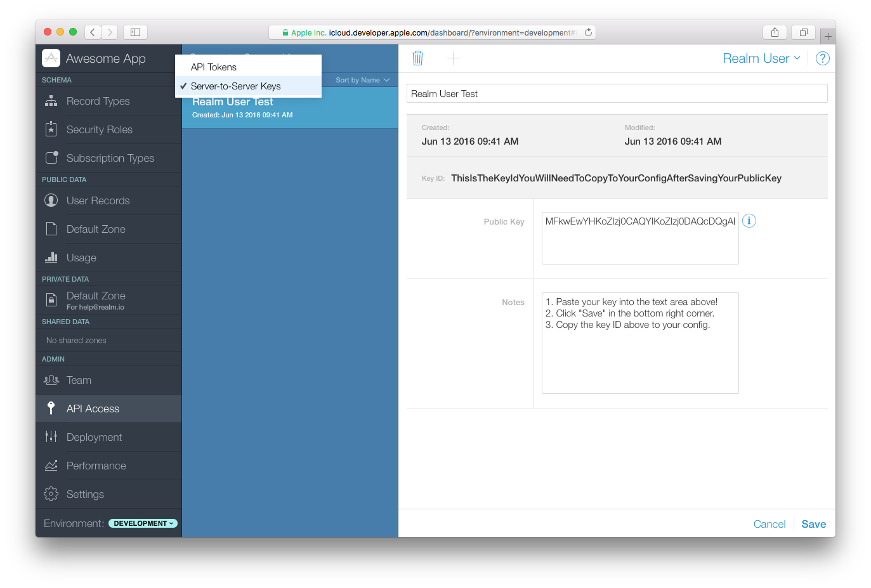Viewport: 871px width, 588px height.
Task: Click the Created date 'Jun 13 2016 09:41 AM' in details
Action: click(x=470, y=141)
